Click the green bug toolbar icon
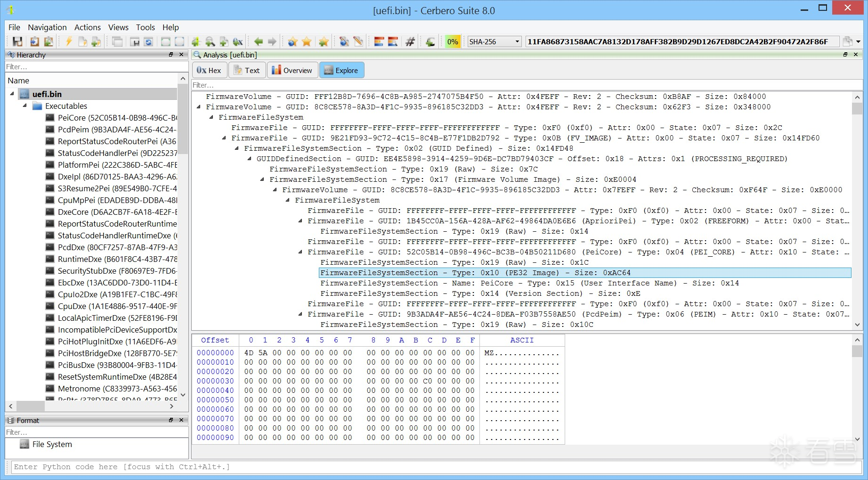Screen dimensions: 868x480 coord(196,41)
